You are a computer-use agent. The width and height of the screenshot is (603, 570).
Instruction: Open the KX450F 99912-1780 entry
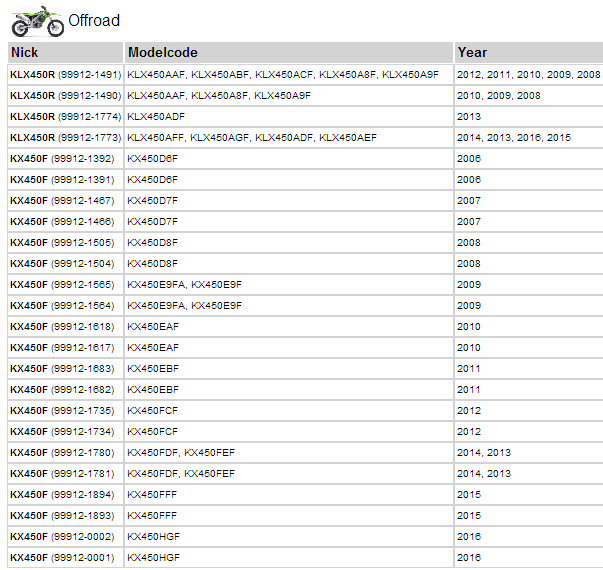pos(61,453)
